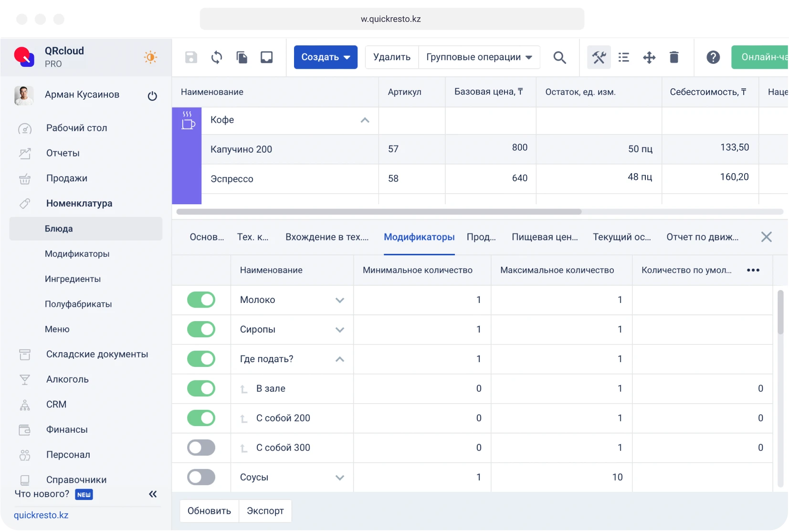Enable the С собой 300 toggle
This screenshot has height=532, width=789.
(201, 448)
